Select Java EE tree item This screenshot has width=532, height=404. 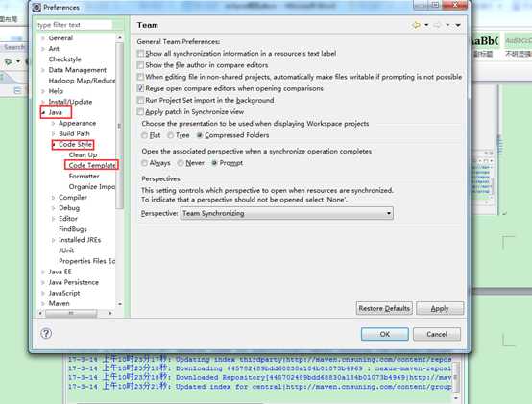[60, 272]
